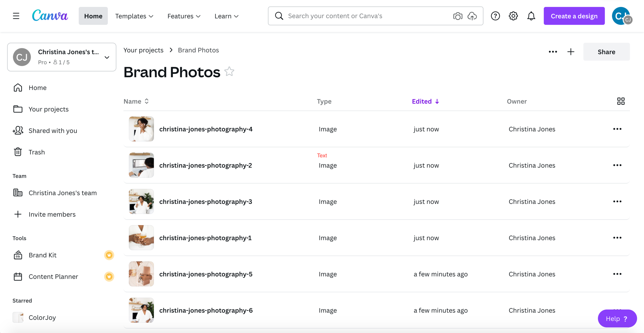Click Your projects breadcrumb link
Image resolution: width=644 pixels, height=333 pixels.
tap(143, 50)
